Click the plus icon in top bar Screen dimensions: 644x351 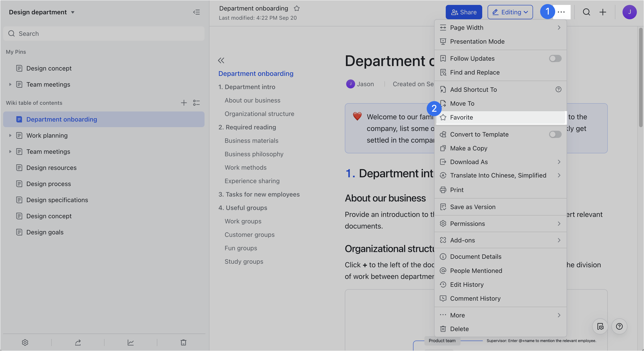pyautogui.click(x=603, y=12)
